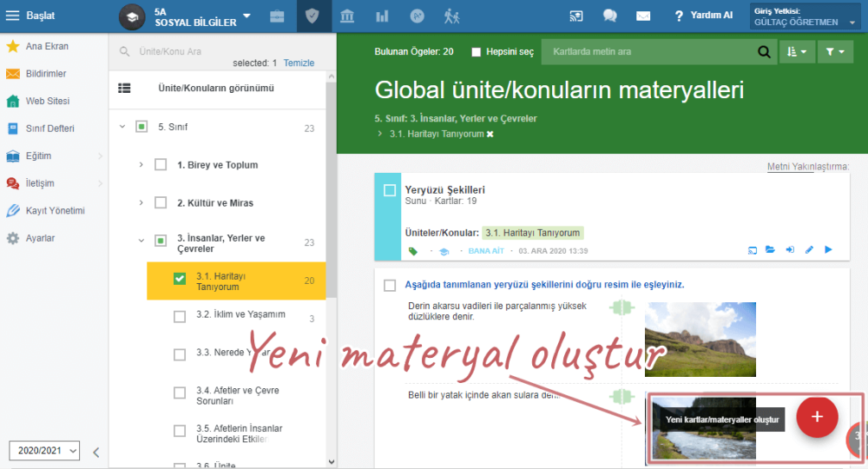868x469 pixels.
Task: Remove the 3.1. Haritayı Tanıyorum filter with the X
Action: [490, 134]
